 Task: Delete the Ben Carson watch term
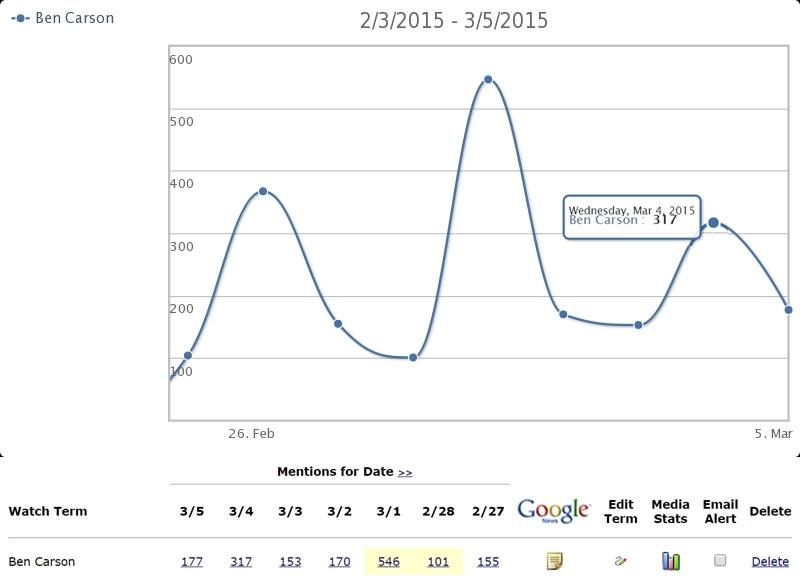click(x=770, y=562)
